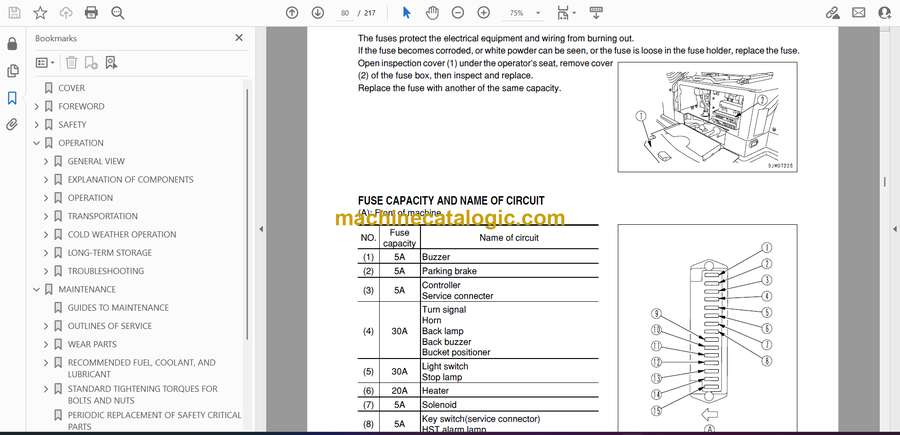Open the page thumbnails panel icon
This screenshot has width=900, height=435.
tap(12, 71)
